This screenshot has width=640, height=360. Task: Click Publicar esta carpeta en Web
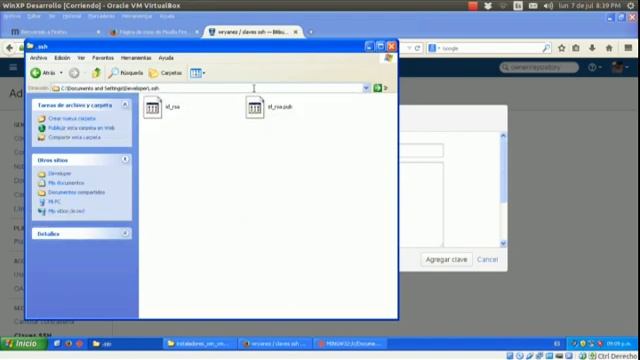click(x=81, y=128)
